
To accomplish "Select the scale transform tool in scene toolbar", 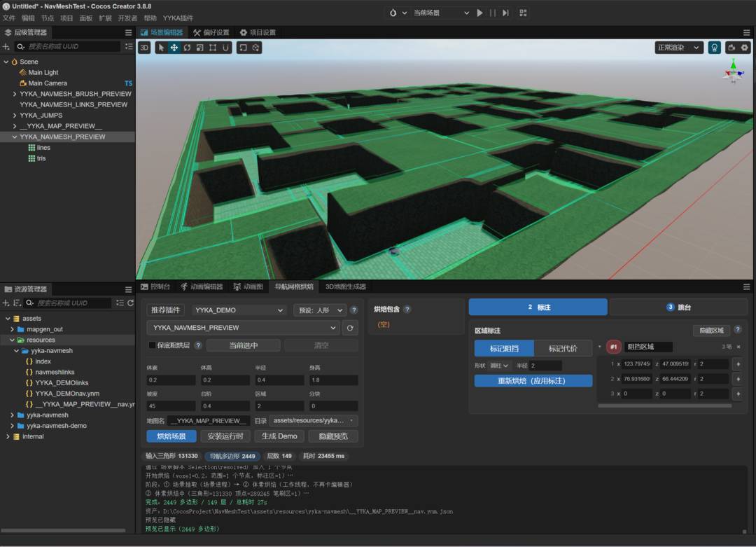I will coord(199,47).
